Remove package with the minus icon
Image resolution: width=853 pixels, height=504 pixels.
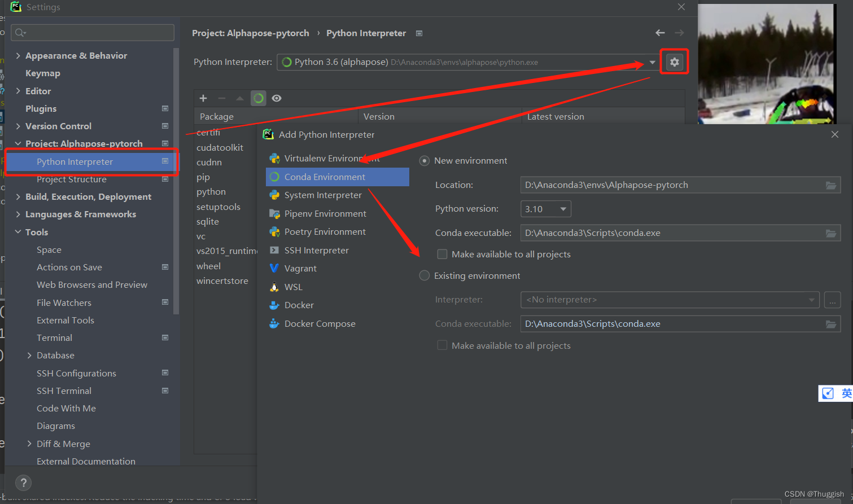[222, 98]
